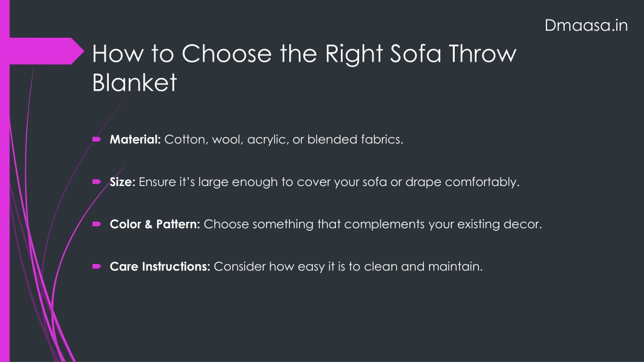
Task: Click the Color & Pattern bullet arrow
Action: (x=97, y=224)
